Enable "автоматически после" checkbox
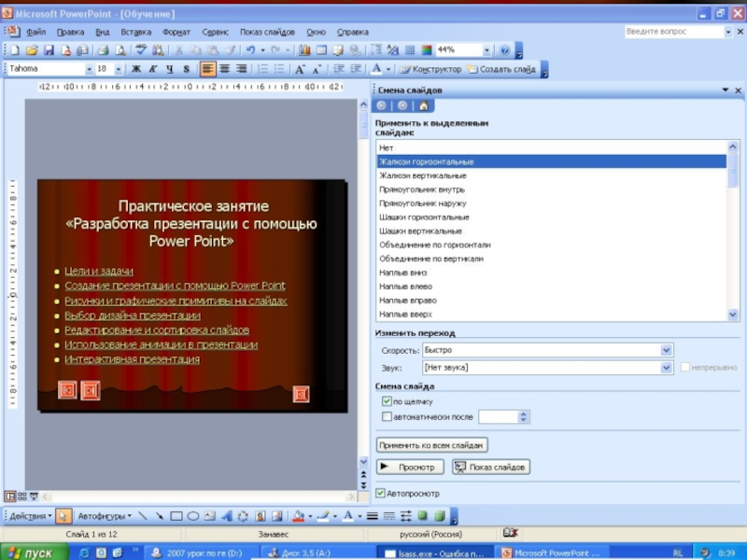Image resolution: width=747 pixels, height=560 pixels. (388, 417)
